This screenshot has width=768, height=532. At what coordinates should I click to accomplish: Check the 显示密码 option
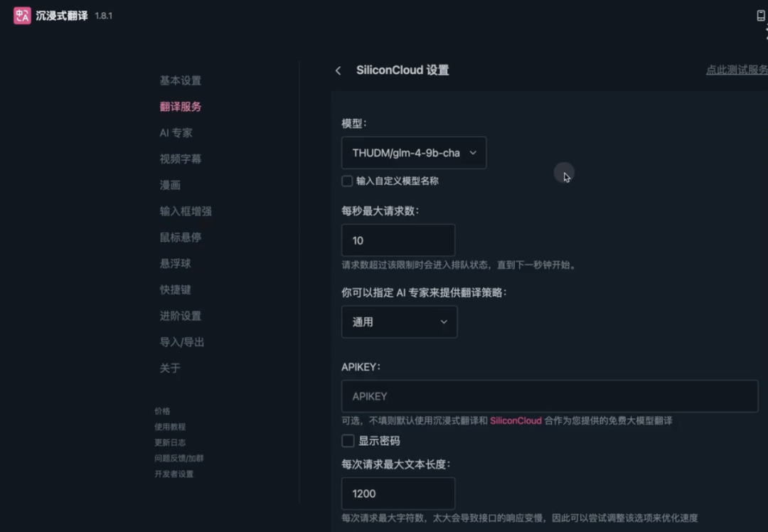(348, 441)
